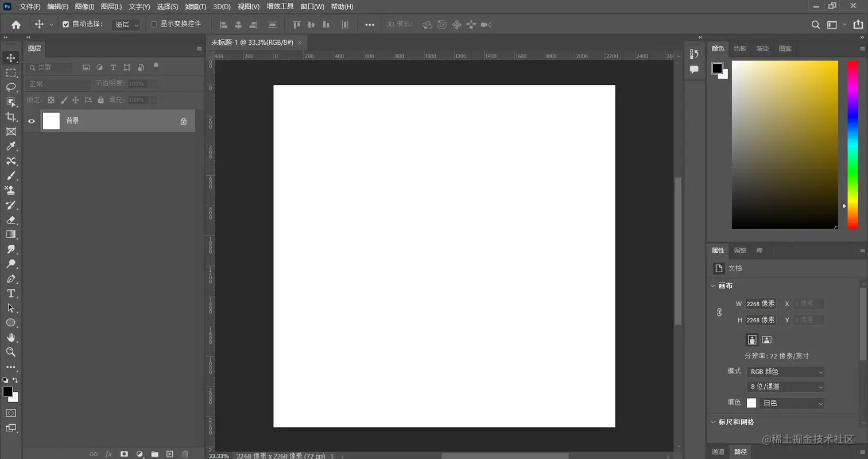Hide the 背景 layer with its eye toggle
The width and height of the screenshot is (868, 459).
tap(32, 121)
